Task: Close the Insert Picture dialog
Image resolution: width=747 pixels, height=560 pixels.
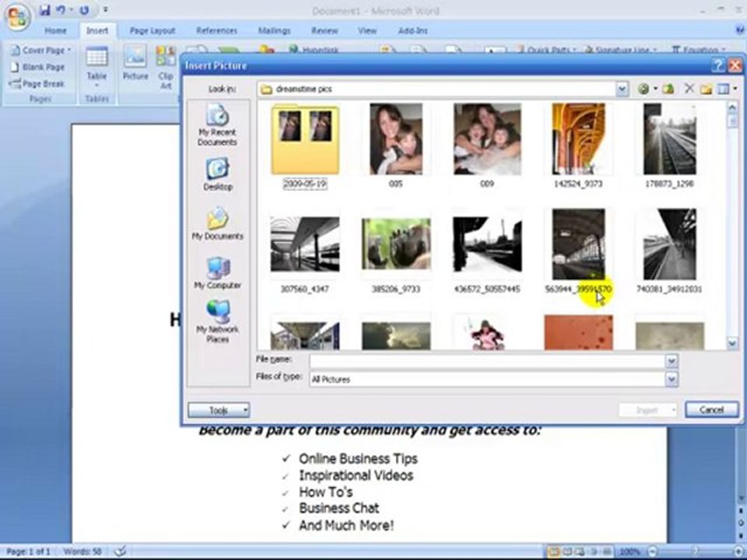Action: coord(735,65)
